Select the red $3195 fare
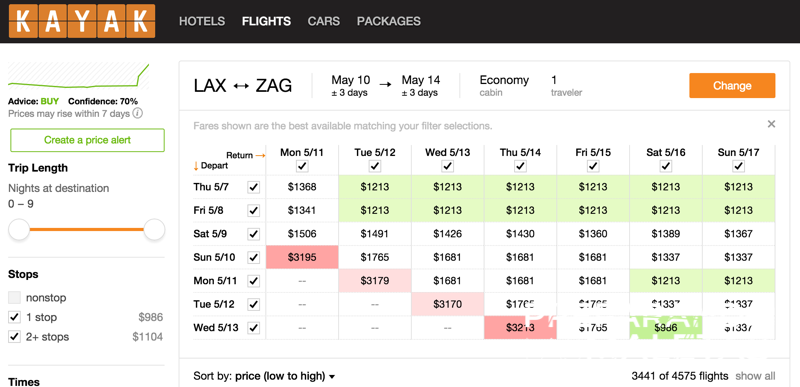800x387 pixels. point(302,257)
